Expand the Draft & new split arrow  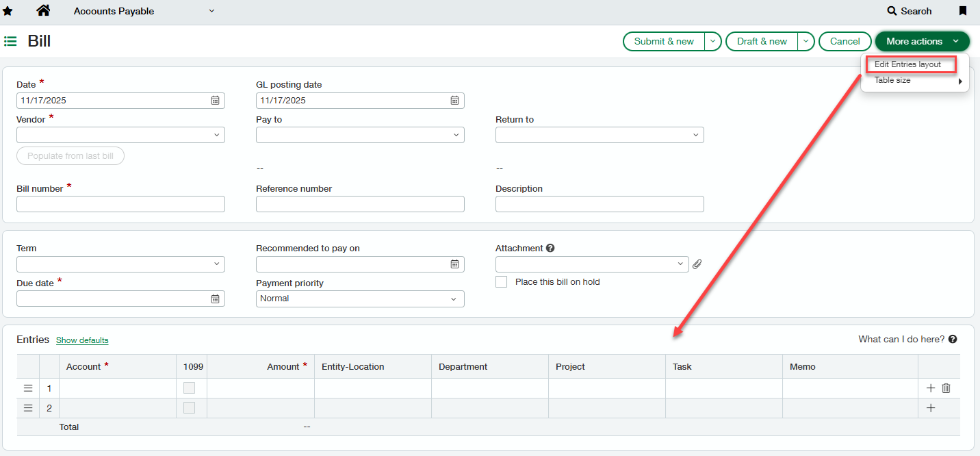(x=805, y=42)
